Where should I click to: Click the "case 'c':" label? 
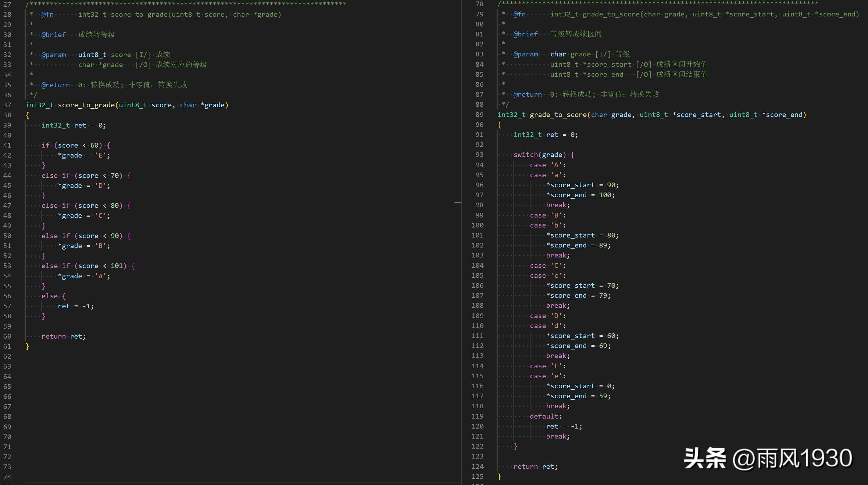click(548, 275)
